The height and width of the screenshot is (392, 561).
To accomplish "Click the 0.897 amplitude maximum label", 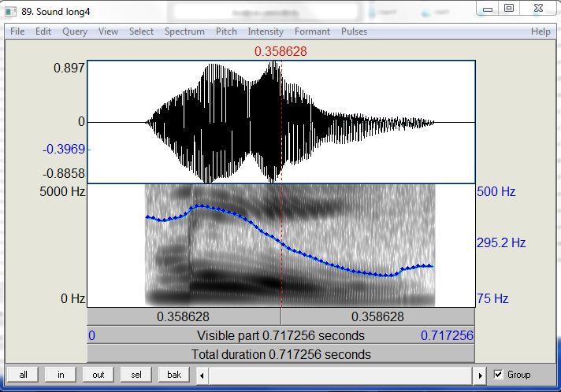I will (69, 68).
